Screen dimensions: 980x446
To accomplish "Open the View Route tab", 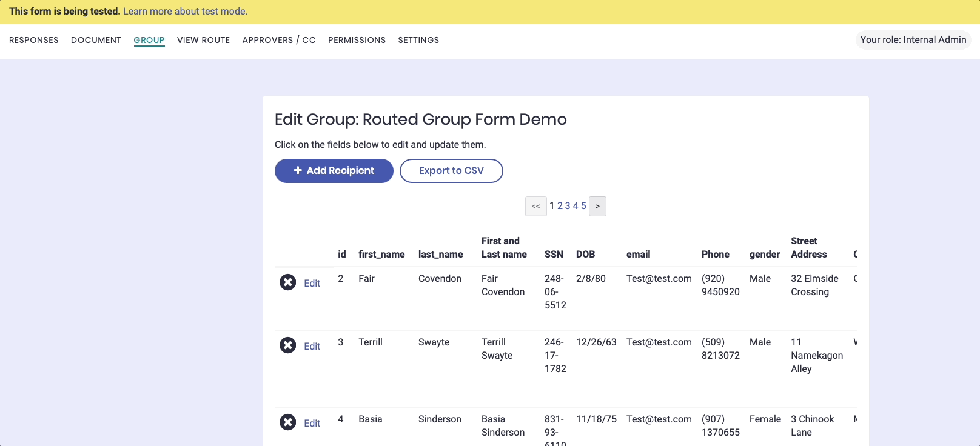I will pos(203,40).
